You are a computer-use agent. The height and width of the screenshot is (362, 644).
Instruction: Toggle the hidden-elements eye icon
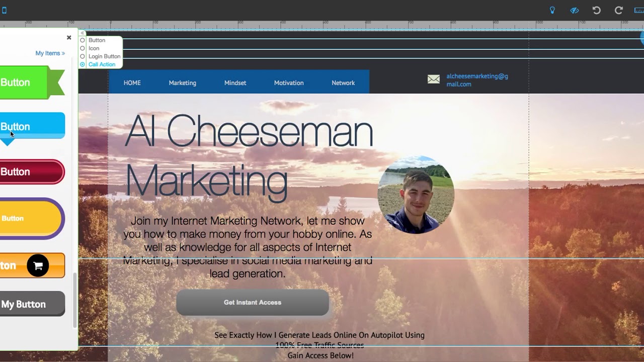pyautogui.click(x=575, y=10)
